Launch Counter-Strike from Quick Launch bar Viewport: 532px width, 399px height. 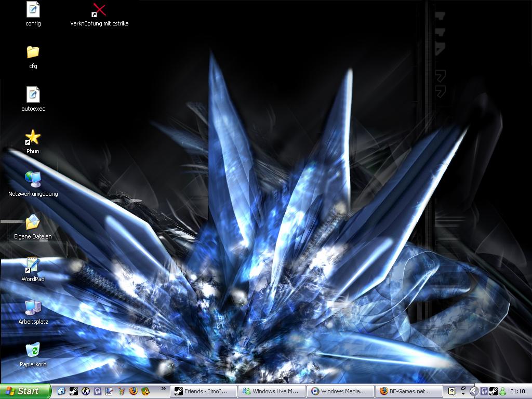(86, 391)
